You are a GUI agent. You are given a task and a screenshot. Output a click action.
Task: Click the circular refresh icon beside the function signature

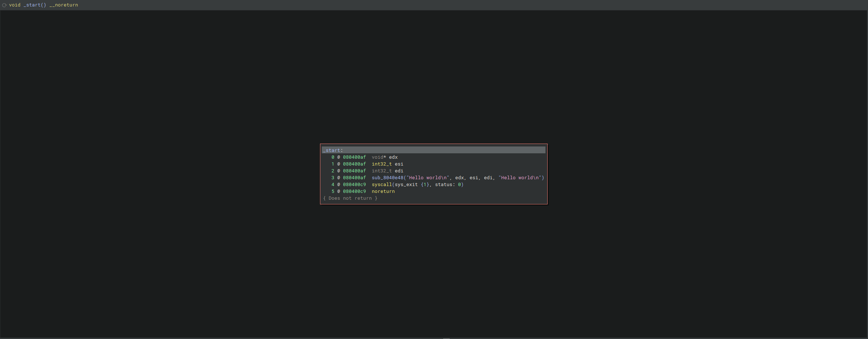pyautogui.click(x=4, y=5)
